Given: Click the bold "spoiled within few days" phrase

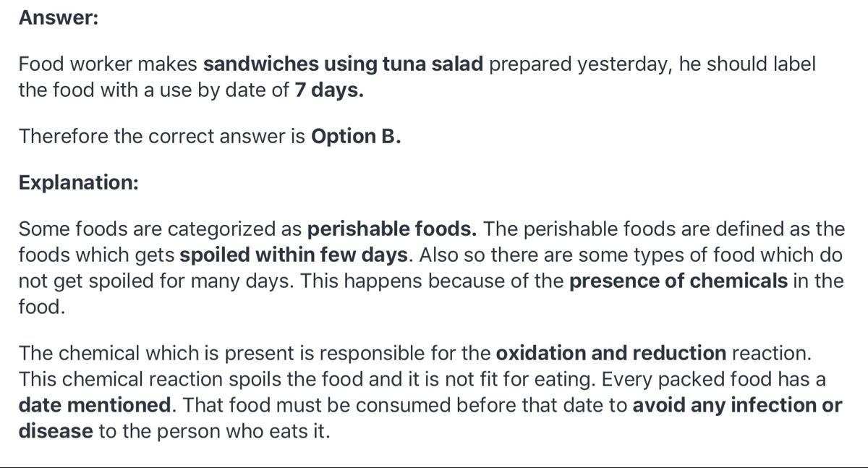Looking at the screenshot, I should pyautogui.click(x=294, y=255).
